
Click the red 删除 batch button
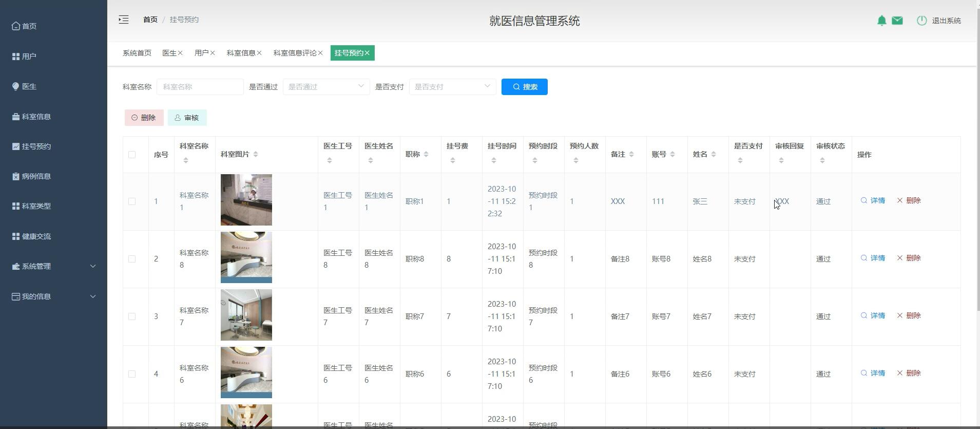[144, 118]
